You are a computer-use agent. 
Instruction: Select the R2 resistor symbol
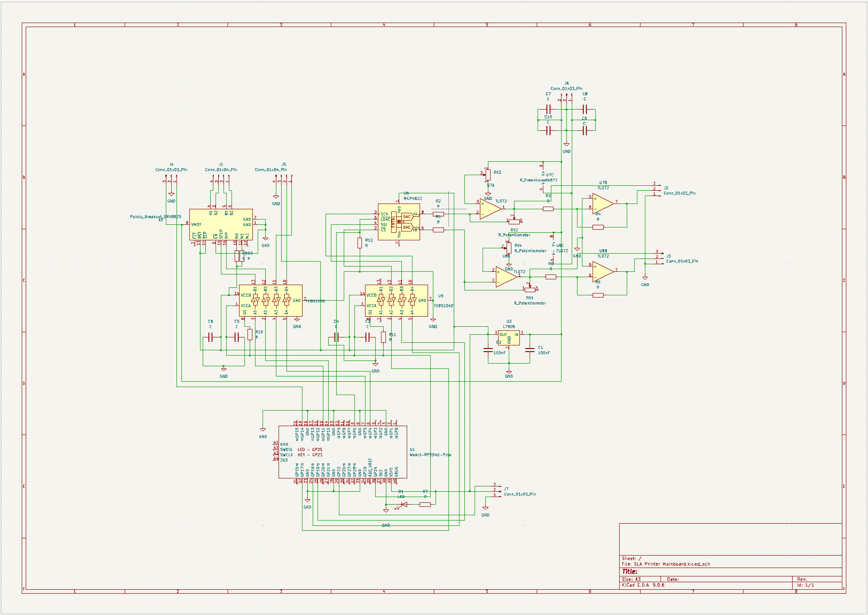click(438, 214)
